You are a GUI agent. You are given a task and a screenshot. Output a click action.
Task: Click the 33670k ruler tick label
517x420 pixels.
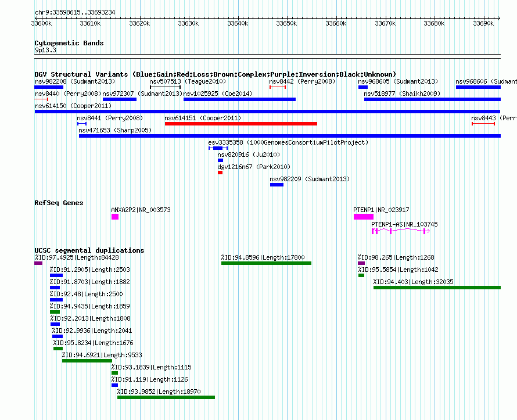point(385,23)
